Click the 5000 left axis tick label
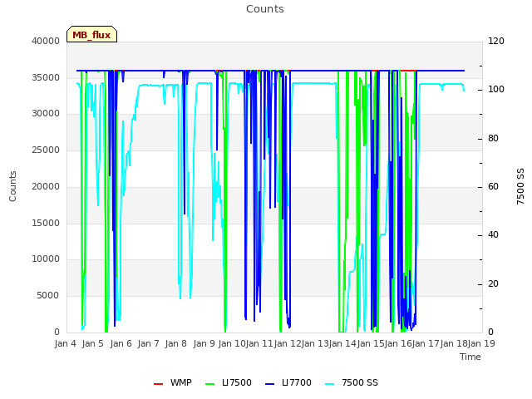This screenshot has height=399, width=532. (x=48, y=295)
